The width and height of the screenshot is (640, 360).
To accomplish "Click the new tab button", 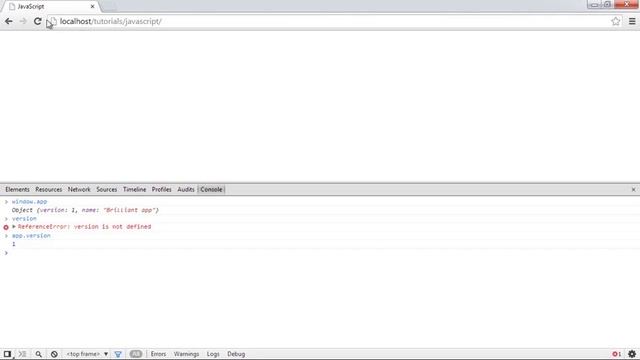I will pos(109,7).
